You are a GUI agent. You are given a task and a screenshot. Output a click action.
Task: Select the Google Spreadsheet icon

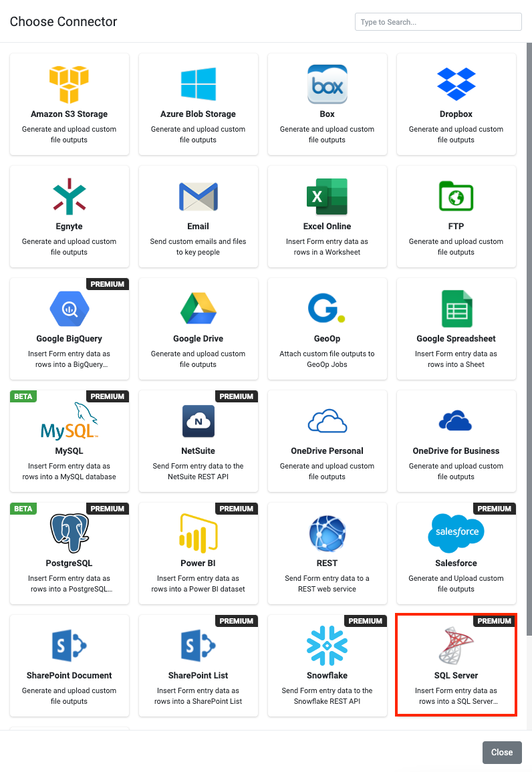(456, 309)
